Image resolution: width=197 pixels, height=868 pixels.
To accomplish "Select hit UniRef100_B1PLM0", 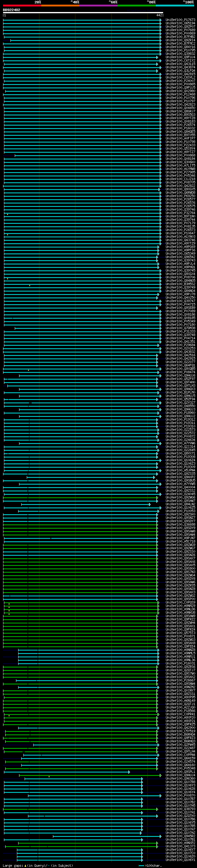I will pyautogui.click(x=180, y=393).
